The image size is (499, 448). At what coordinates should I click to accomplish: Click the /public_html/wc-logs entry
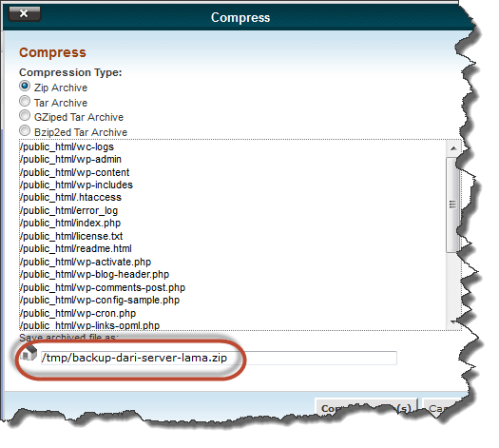coord(67,147)
